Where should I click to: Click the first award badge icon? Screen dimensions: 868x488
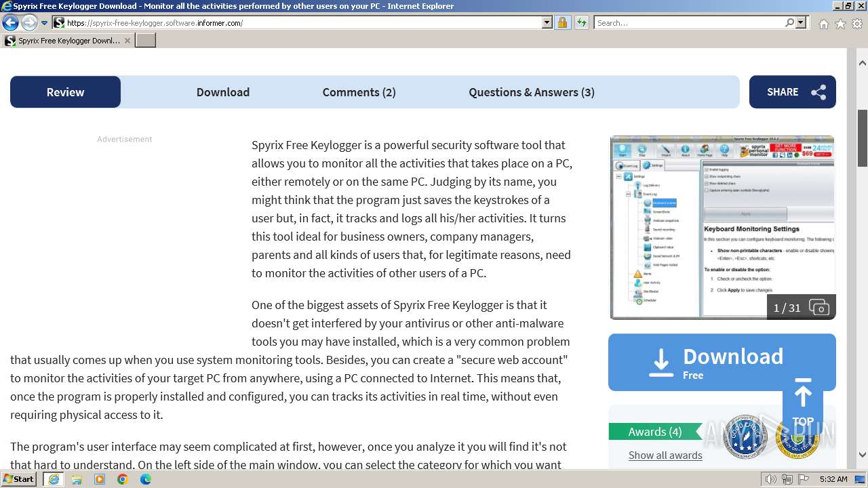(x=745, y=436)
